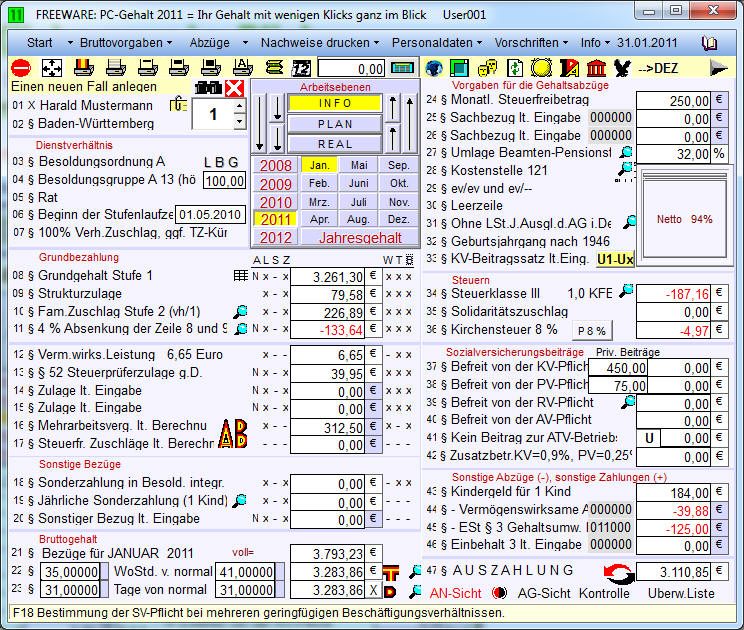This screenshot has width=744, height=630.
Task: Select the AN-Sicht view option
Action: click(457, 593)
